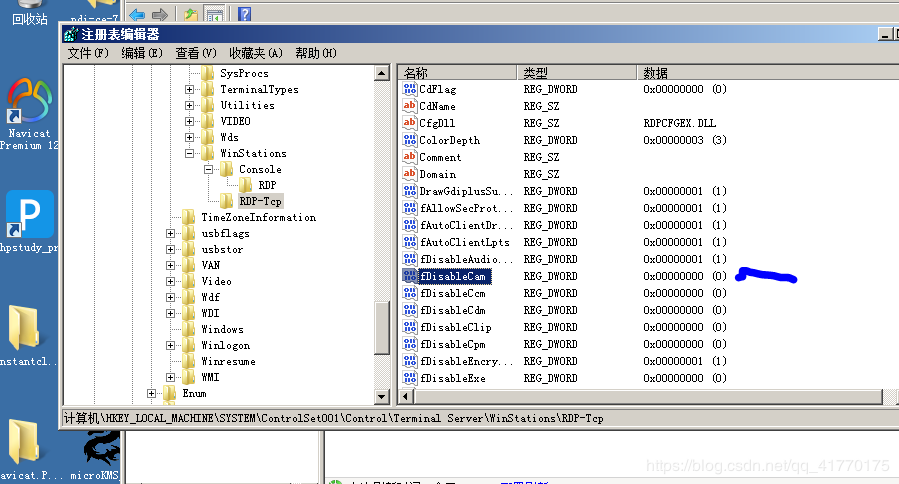Open the 帮助(H) menu

coord(316,53)
